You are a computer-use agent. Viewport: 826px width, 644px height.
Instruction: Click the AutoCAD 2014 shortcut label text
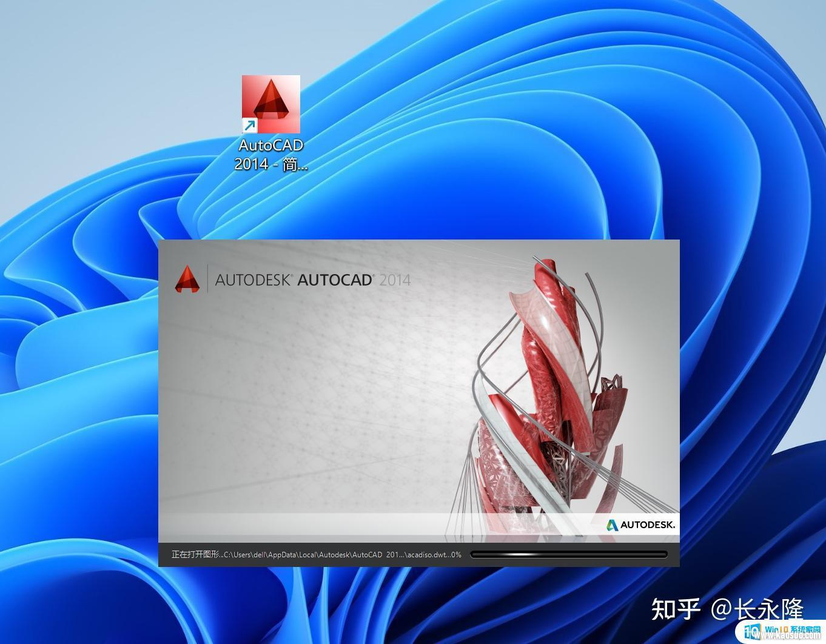pos(271,155)
